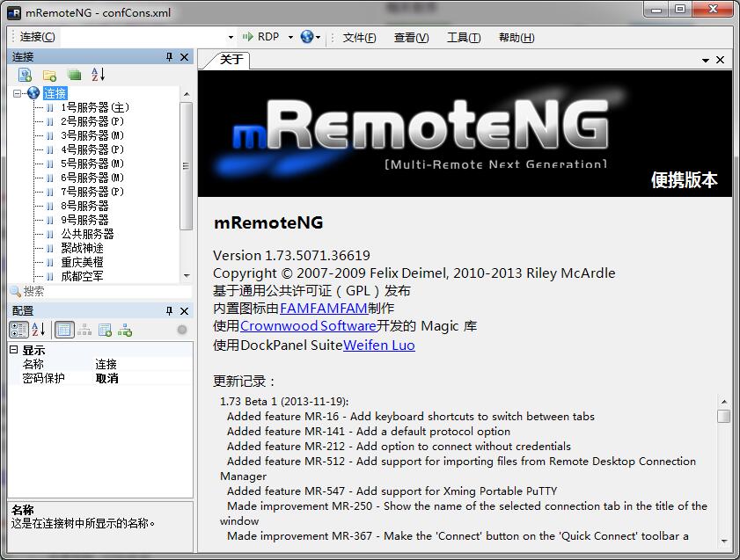Screen dimensions: 740x560
Task: Click the RDP quick connect protocol button
Action: [261, 37]
